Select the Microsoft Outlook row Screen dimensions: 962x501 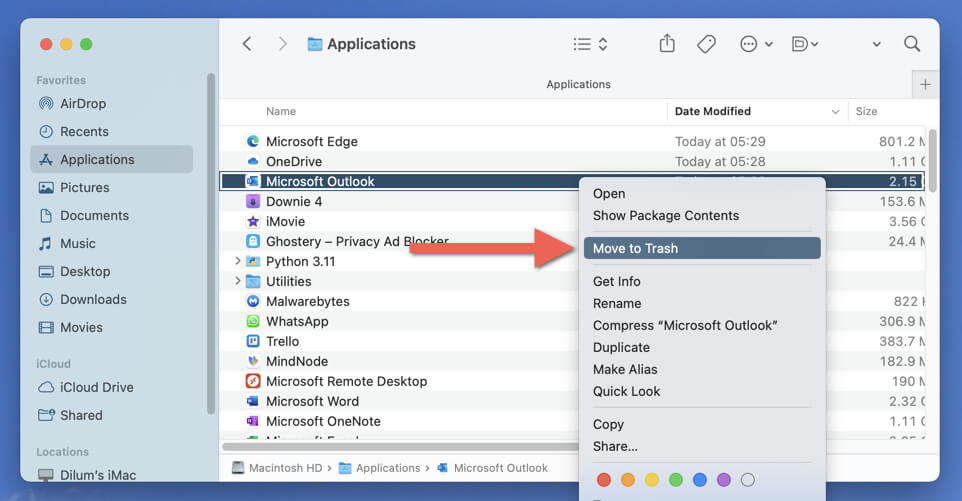coord(399,182)
